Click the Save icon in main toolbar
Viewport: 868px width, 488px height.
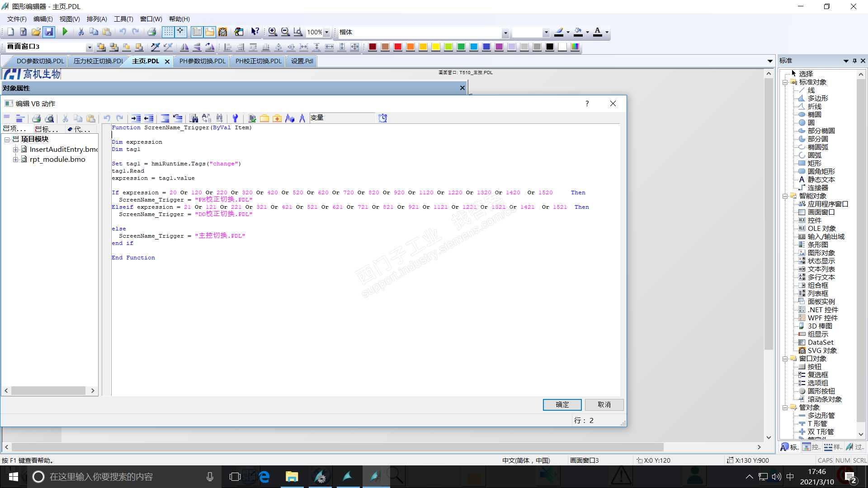(49, 32)
